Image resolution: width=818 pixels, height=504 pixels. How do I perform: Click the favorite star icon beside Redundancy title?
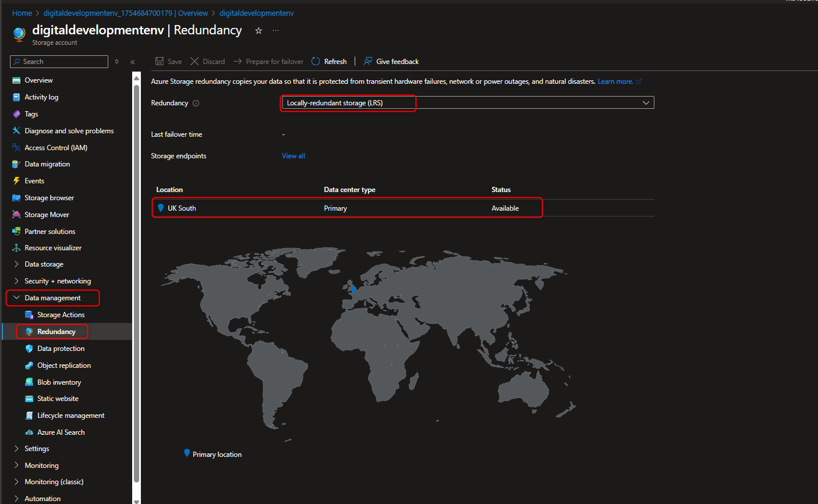[x=258, y=31]
